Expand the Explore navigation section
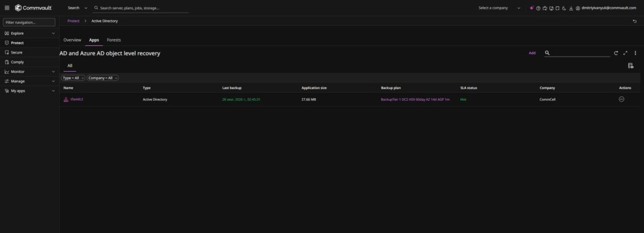This screenshot has width=644, height=233. (53, 33)
